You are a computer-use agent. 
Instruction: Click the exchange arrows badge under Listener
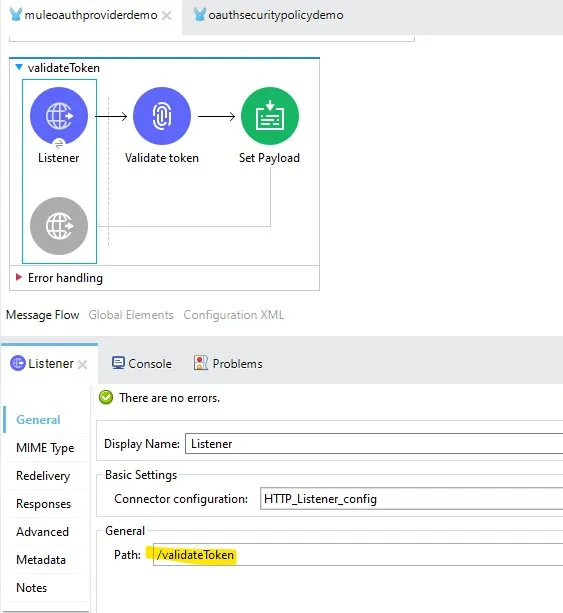click(59, 144)
